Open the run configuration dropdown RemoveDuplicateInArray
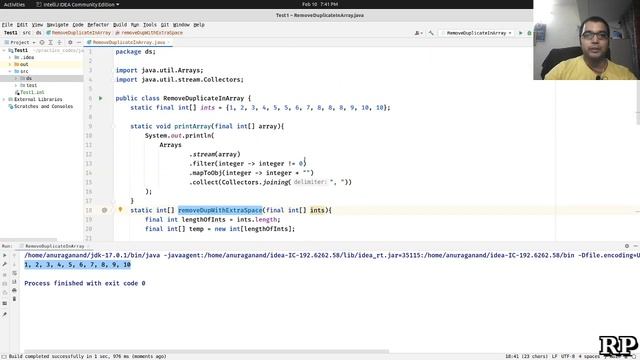 click(476, 33)
